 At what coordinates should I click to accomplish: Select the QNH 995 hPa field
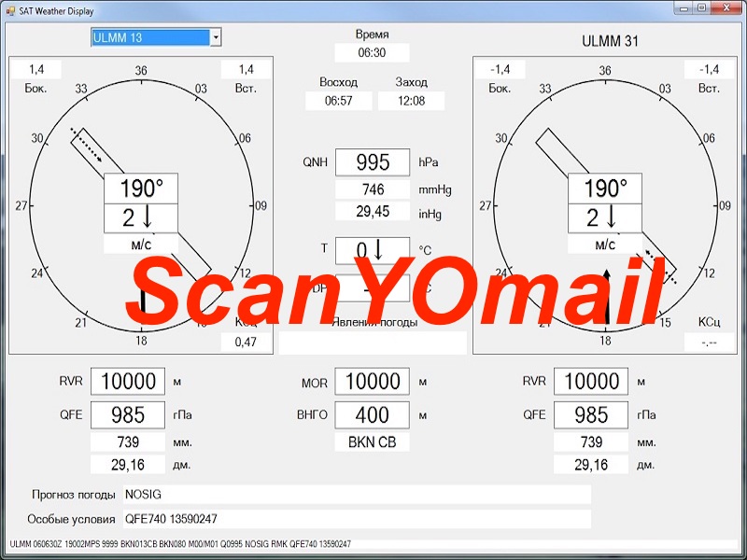tap(372, 162)
